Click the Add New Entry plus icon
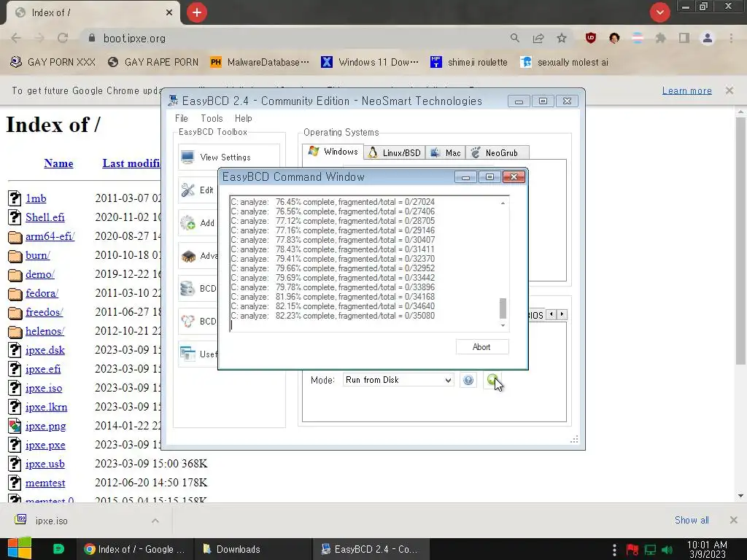The height and width of the screenshot is (560, 747). pos(188,223)
